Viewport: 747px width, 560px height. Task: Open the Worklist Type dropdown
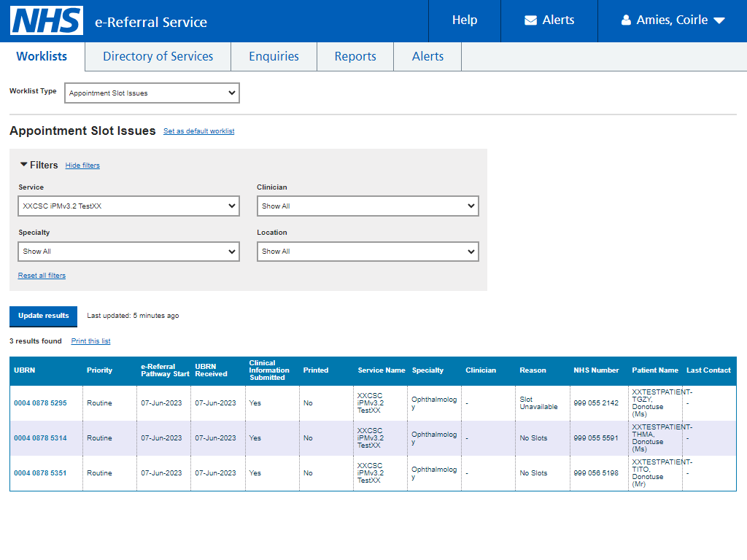tap(152, 93)
